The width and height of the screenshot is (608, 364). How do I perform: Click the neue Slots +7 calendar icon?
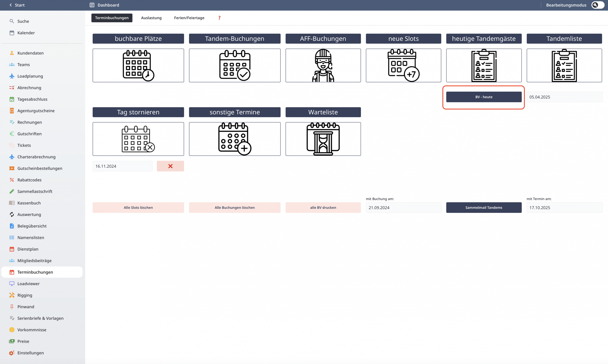403,65
